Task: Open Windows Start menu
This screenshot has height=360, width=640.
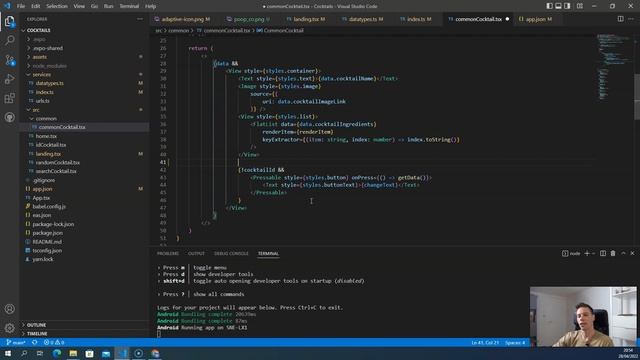Action: coord(8,353)
